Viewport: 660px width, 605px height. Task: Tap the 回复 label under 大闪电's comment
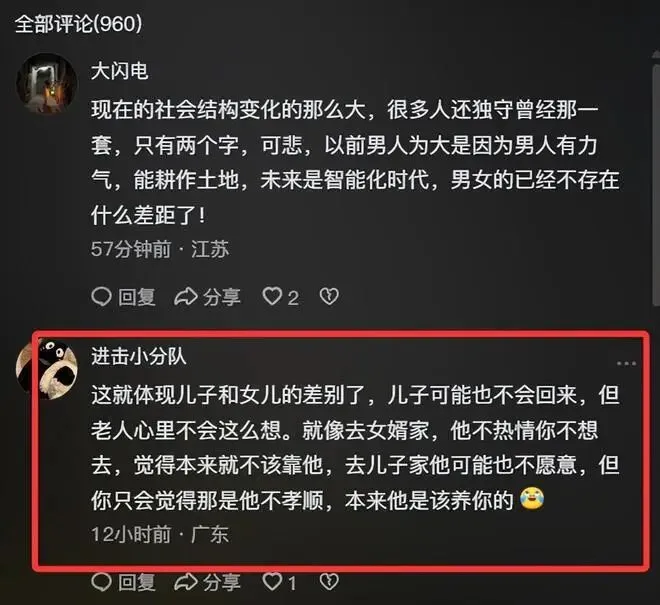(x=137, y=297)
